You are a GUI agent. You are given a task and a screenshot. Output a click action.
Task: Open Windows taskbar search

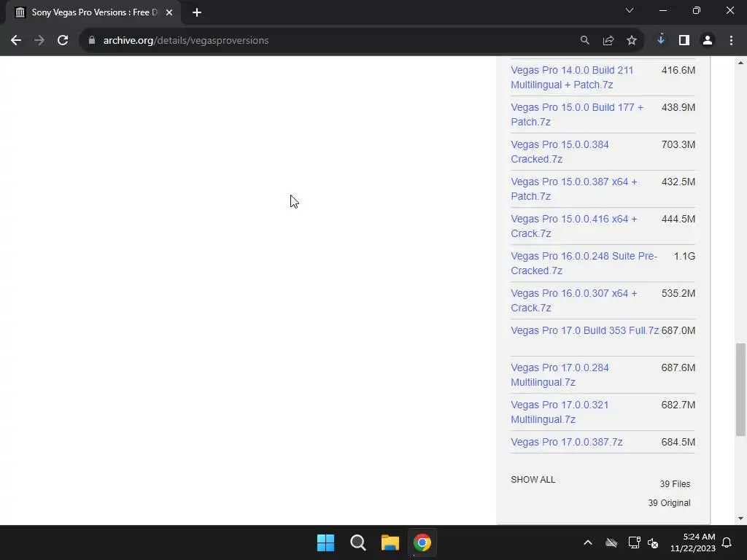[357, 542]
